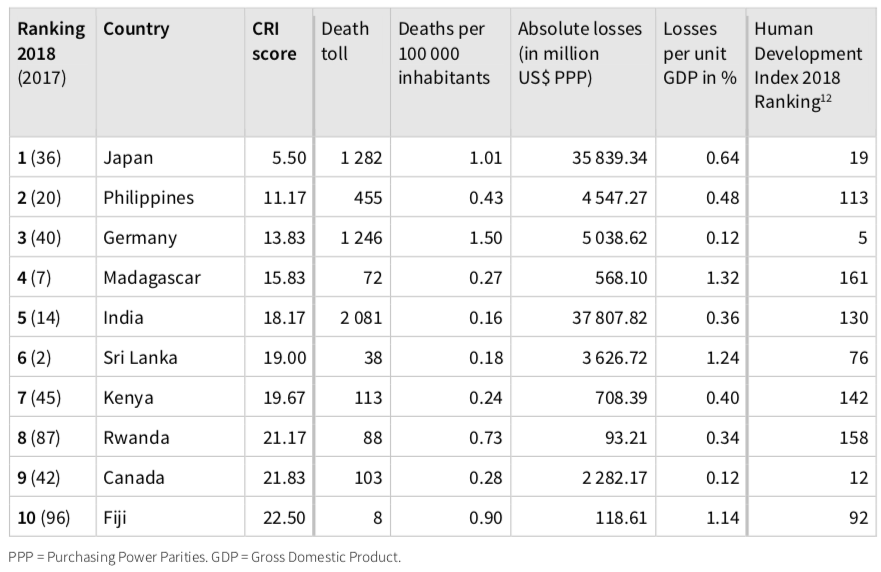The height and width of the screenshot is (572, 881).
Task: Select Germany's CRI score 13.83
Action: tap(277, 237)
